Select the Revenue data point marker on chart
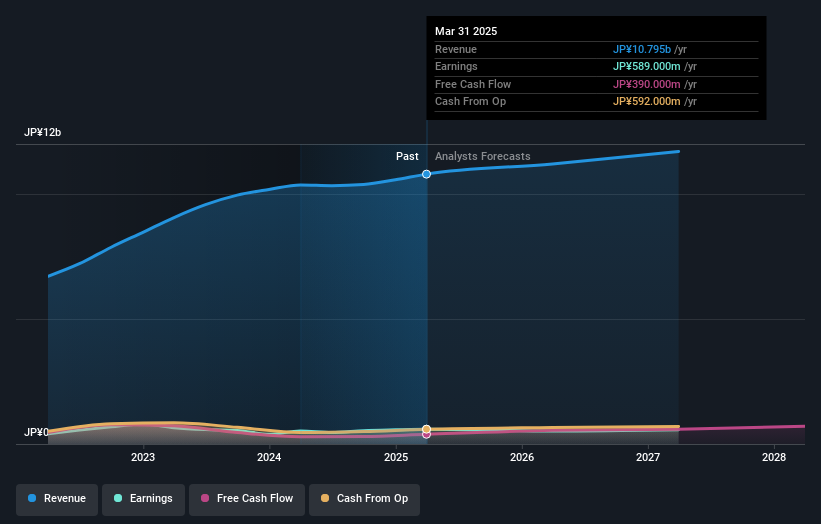 click(427, 174)
